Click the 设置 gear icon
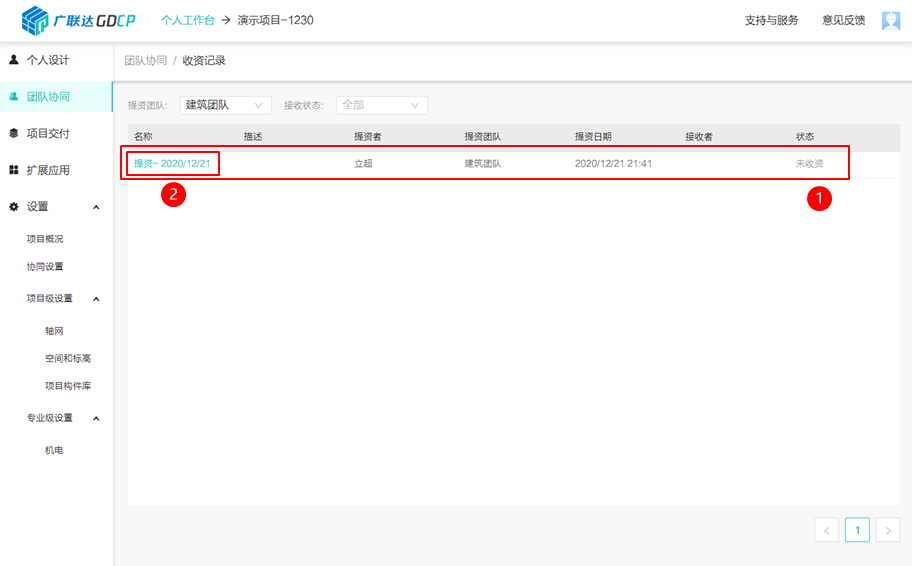The image size is (912, 566). coord(14,207)
